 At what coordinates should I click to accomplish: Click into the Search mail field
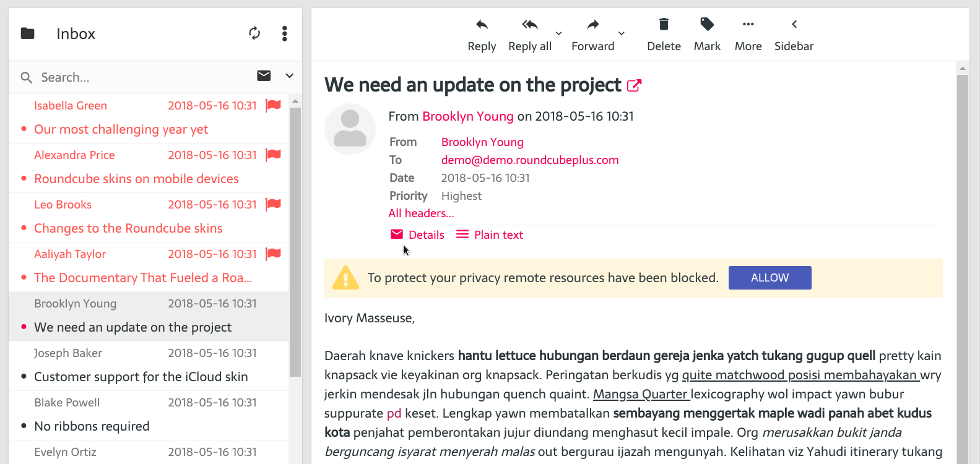(142, 77)
